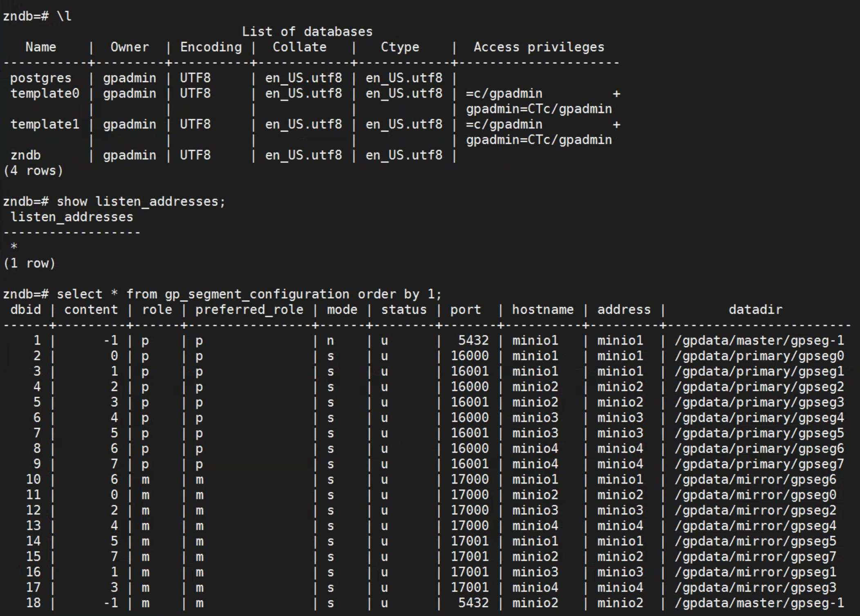Click '/gpdata/primary/gpseg7' datadir path
The width and height of the screenshot is (860, 616).
point(759,464)
